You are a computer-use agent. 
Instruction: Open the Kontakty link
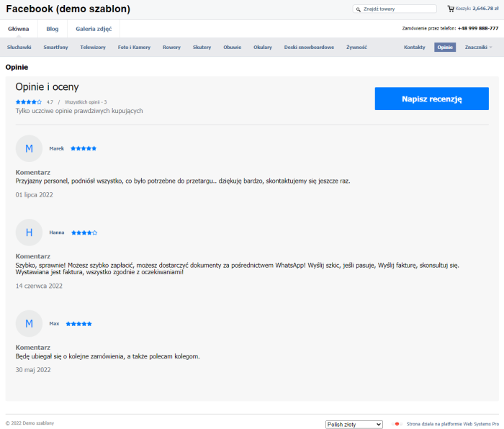414,47
